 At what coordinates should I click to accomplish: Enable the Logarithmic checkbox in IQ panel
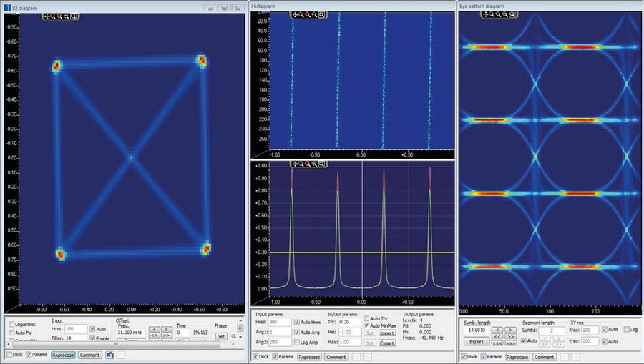tap(11, 323)
